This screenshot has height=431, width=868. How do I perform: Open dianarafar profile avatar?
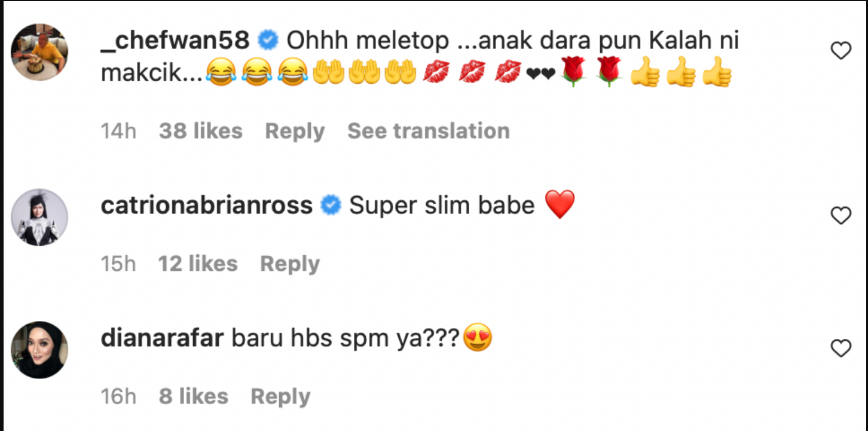39,350
